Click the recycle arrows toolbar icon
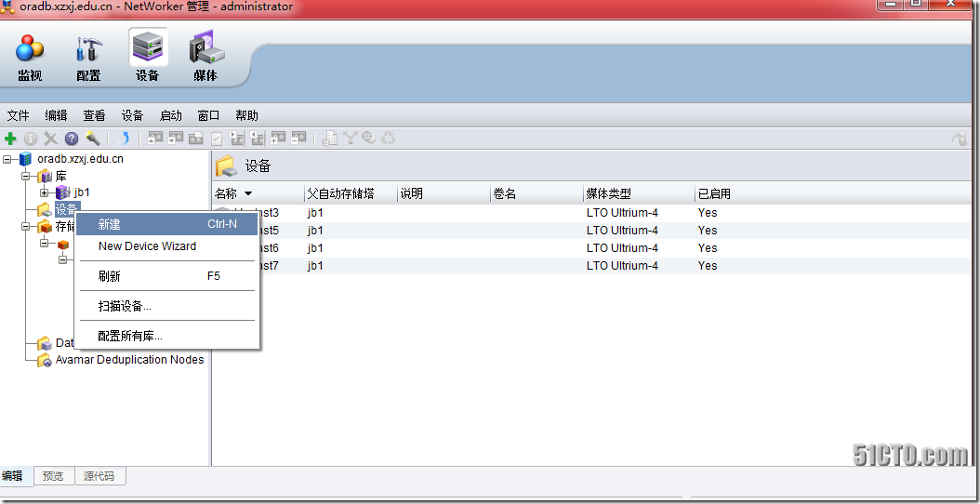The height and width of the screenshot is (504, 980). 388,138
